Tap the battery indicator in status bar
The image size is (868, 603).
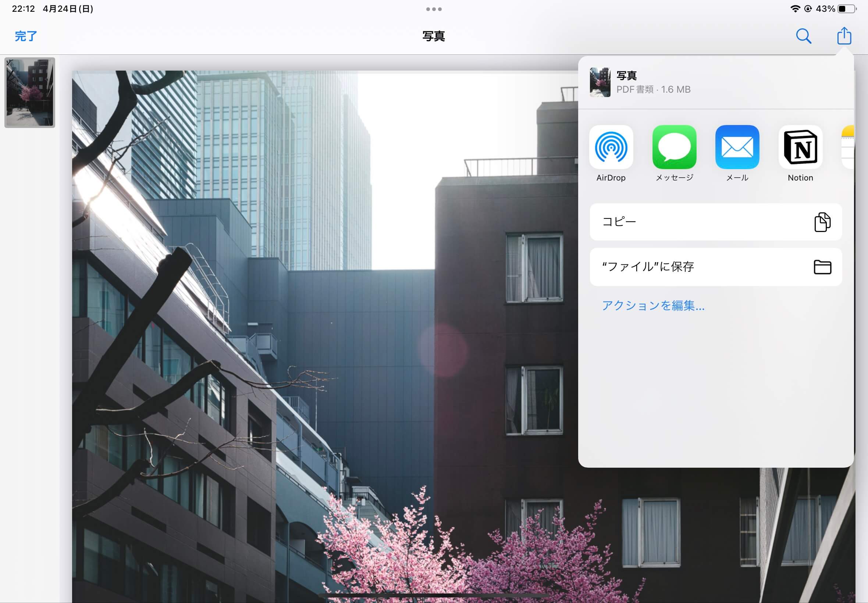(847, 9)
